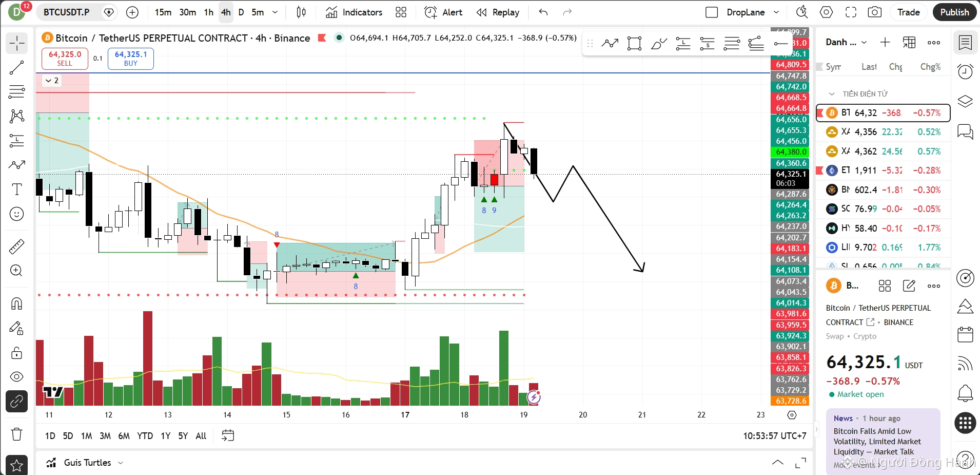
Task: Open the Indicators dialog
Action: (354, 12)
